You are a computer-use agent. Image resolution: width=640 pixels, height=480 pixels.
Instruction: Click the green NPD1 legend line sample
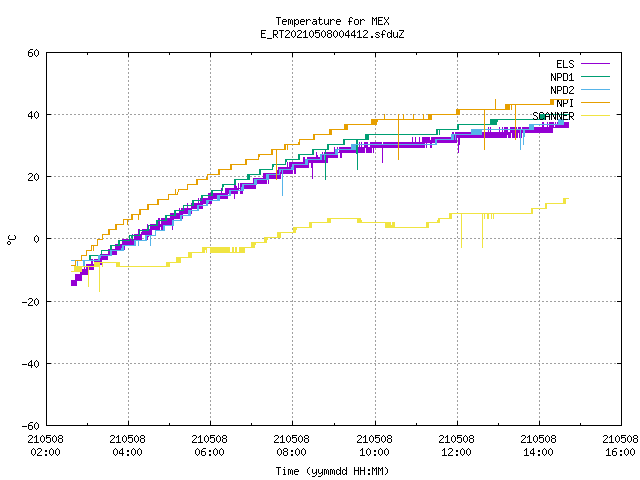pos(595,76)
